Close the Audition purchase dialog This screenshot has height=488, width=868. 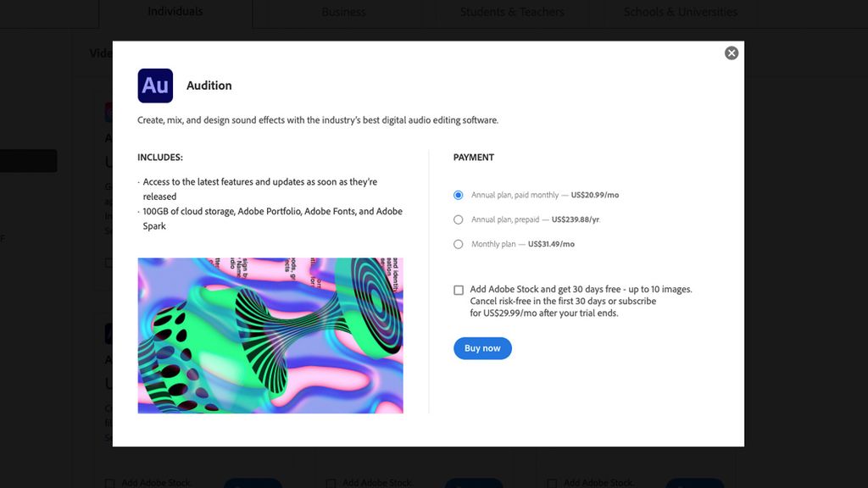point(731,53)
